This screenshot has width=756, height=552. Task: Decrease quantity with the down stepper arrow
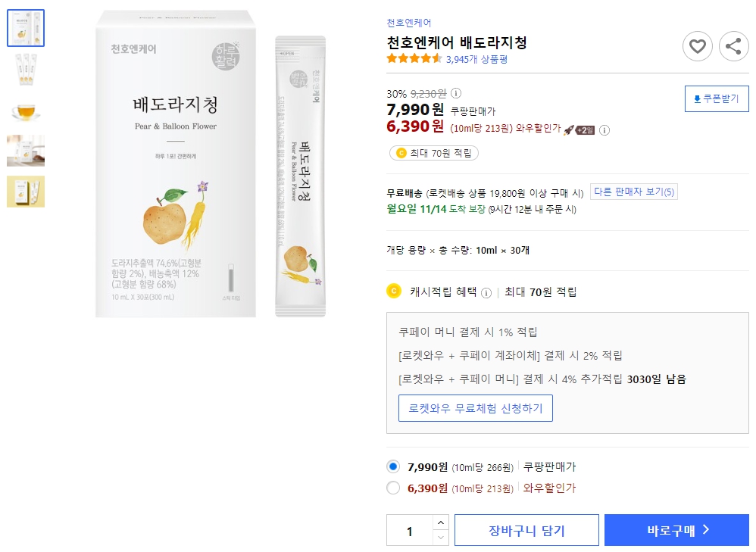pyautogui.click(x=440, y=536)
